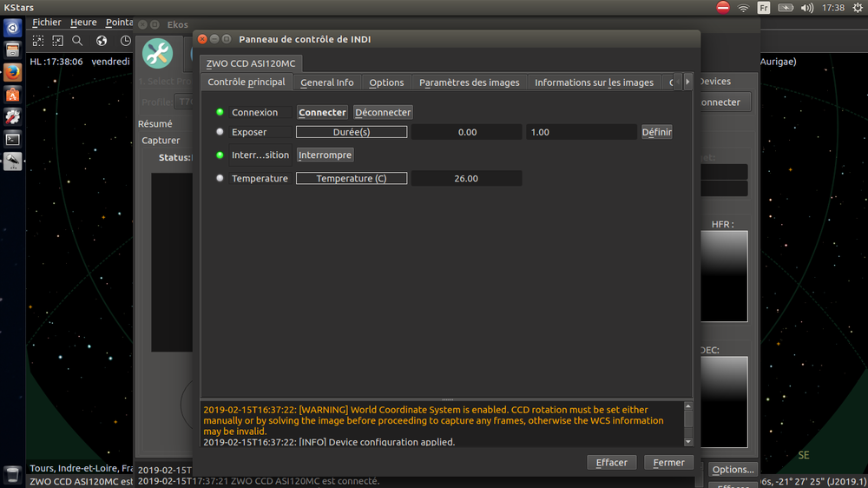The image size is (868, 488).
Task: Click the Exposer grey status light
Action: (x=220, y=132)
